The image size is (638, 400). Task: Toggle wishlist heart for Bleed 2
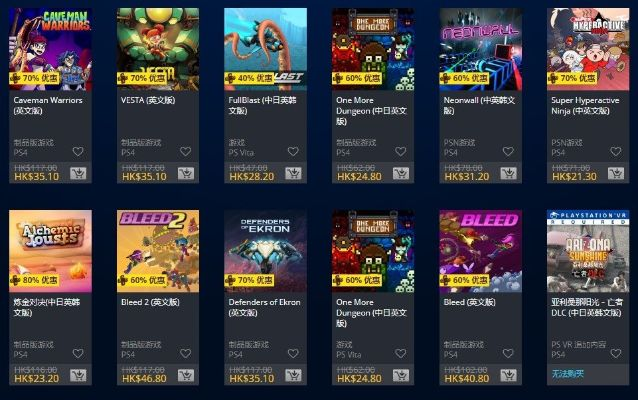click(x=186, y=354)
